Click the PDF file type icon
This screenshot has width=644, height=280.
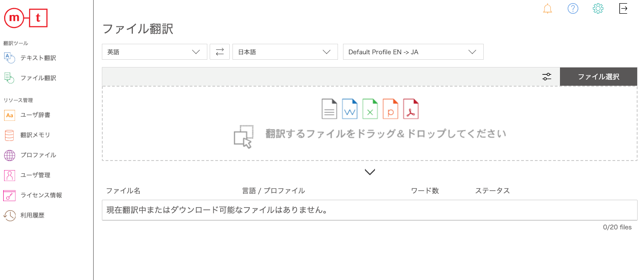[x=411, y=109]
